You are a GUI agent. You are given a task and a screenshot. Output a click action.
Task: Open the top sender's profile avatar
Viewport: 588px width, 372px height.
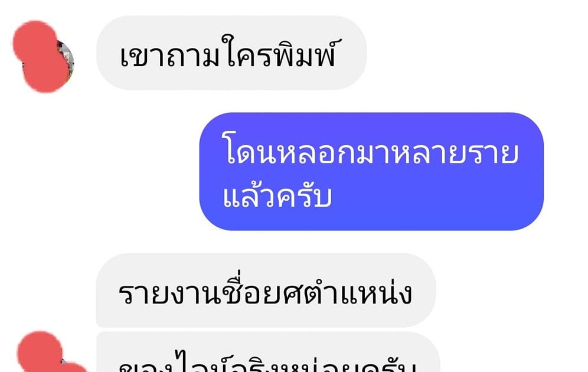(44, 56)
